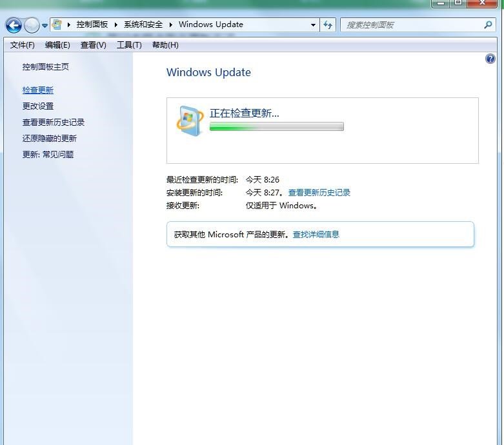Click the 正在检查更新... status text

(x=245, y=113)
